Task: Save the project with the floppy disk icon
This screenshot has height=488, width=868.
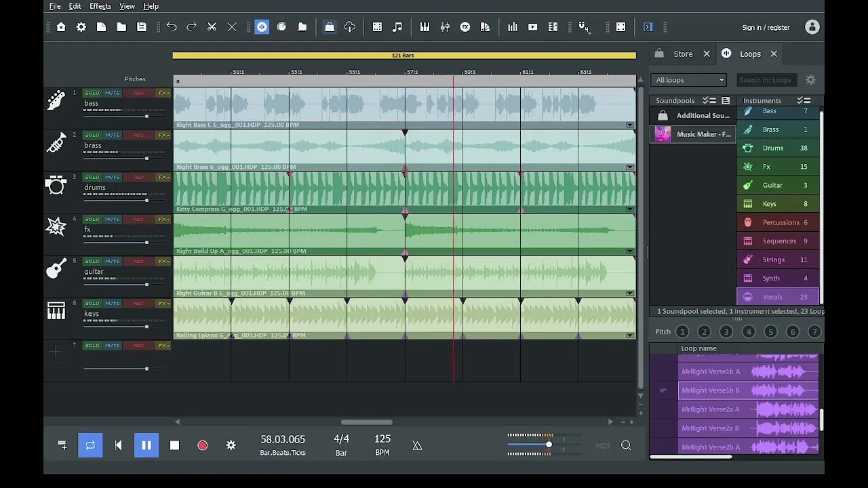Action: [142, 27]
